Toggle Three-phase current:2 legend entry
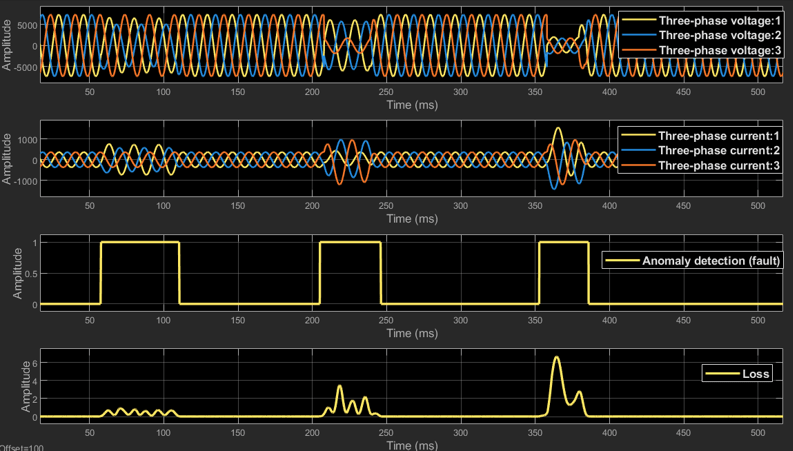 718,151
